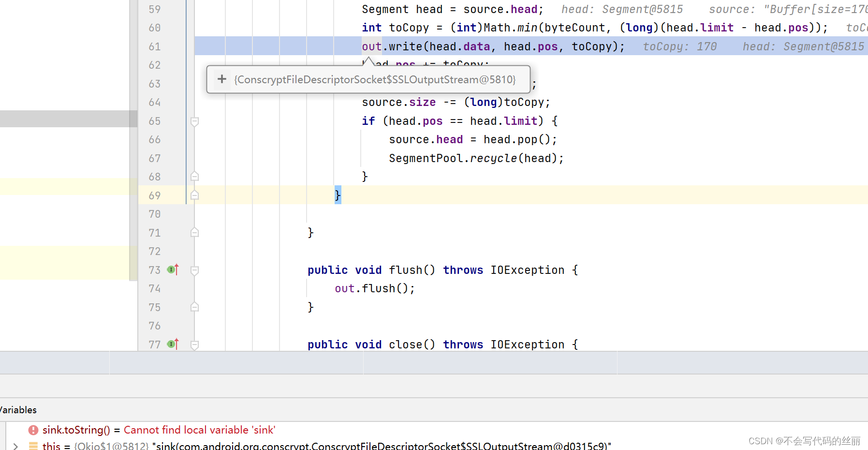Select the sink.toString() watch entry
The width and height of the screenshot is (868, 450).
[x=159, y=430]
